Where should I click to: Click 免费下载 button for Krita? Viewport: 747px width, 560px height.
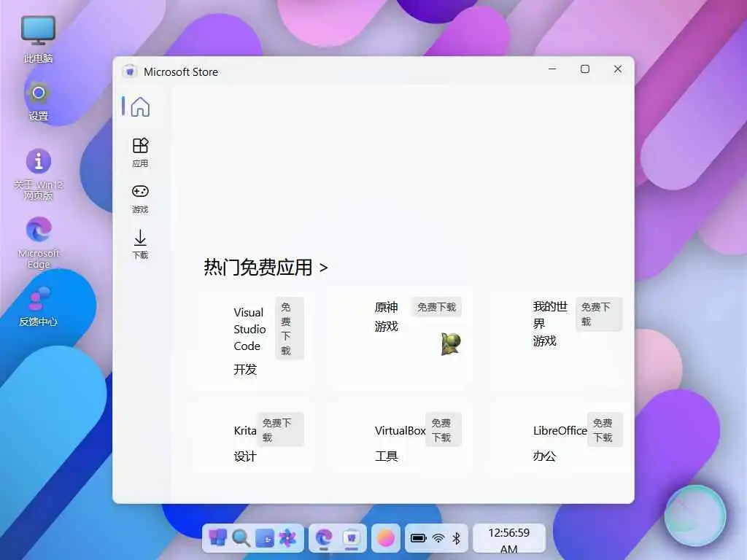(280, 429)
